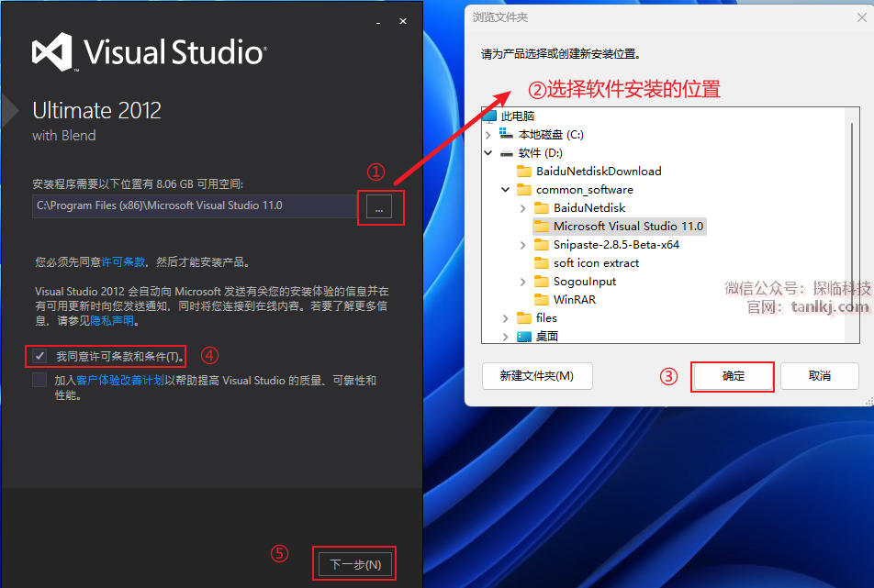The image size is (874, 588).
Task: Open the 许可条款 license terms link
Action: pyautogui.click(x=123, y=261)
